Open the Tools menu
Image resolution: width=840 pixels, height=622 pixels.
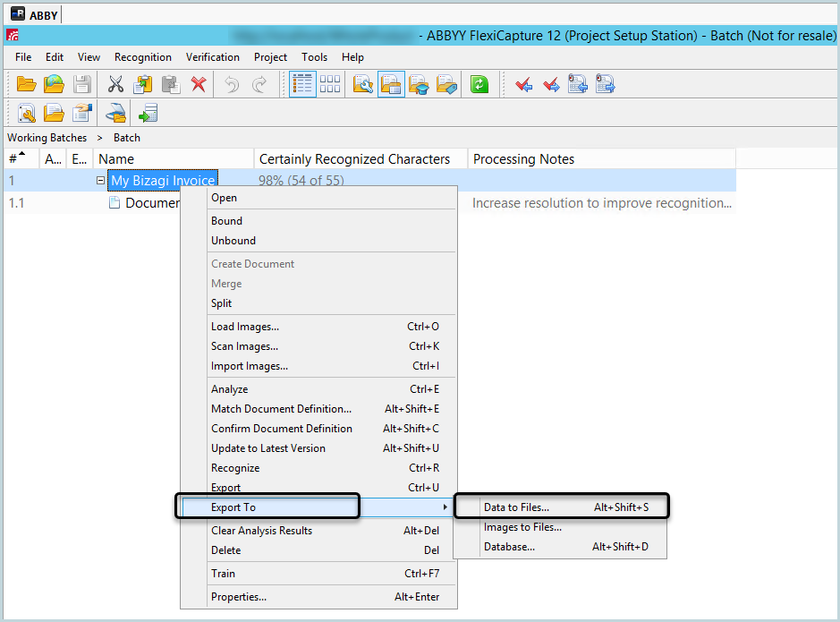[x=314, y=56]
